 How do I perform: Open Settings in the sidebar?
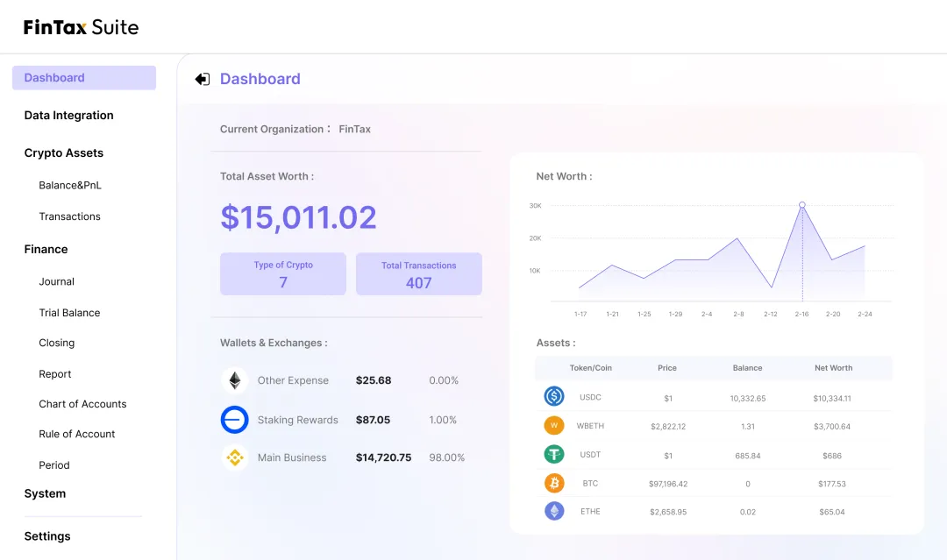coord(47,536)
